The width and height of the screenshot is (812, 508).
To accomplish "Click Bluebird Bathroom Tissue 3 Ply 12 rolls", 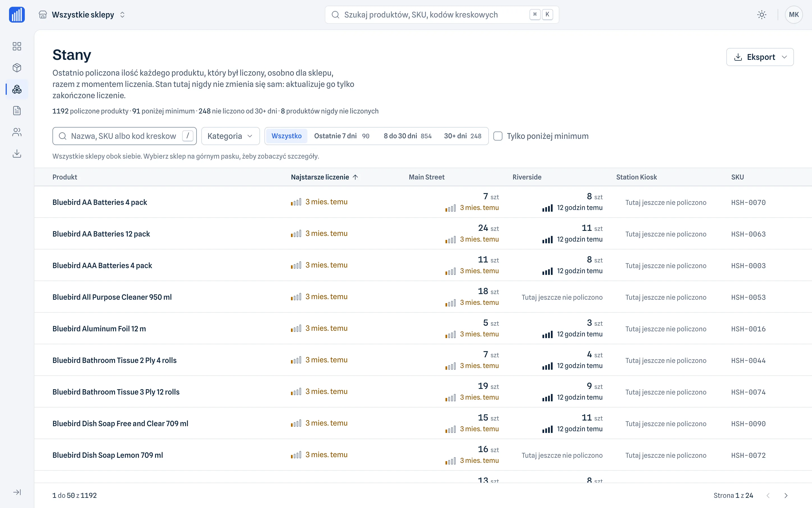I will click(116, 392).
